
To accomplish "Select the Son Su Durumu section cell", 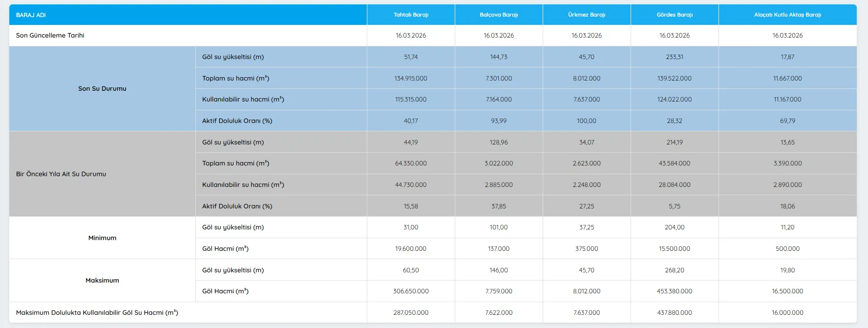I will coord(102,89).
